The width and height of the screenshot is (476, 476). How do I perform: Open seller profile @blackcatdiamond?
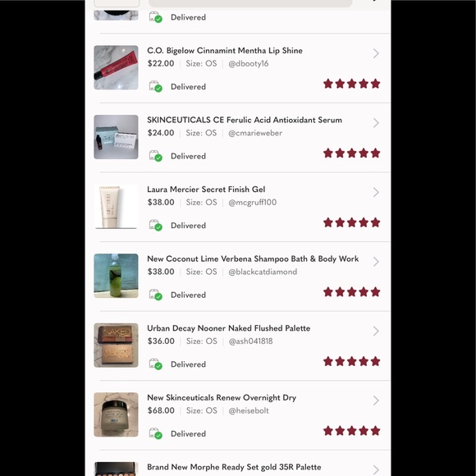pos(263,272)
